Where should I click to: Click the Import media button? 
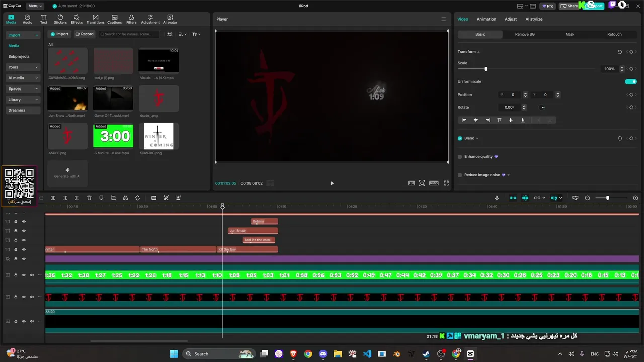59,34
